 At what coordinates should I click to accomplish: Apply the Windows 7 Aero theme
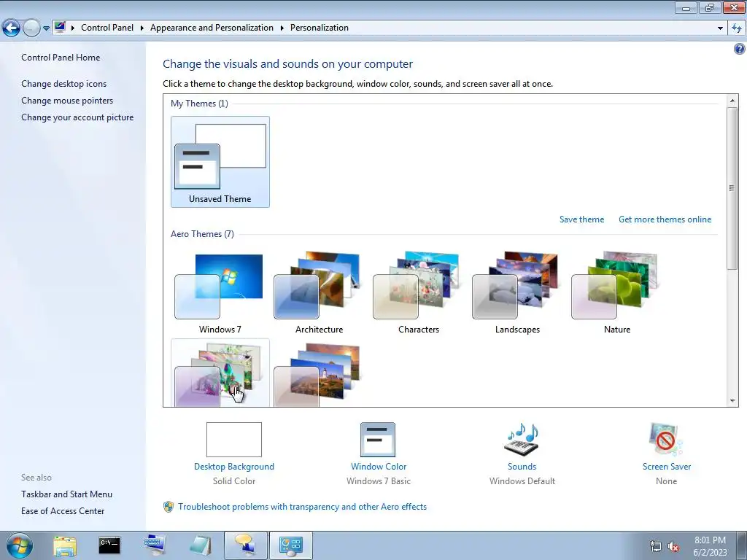(220, 292)
